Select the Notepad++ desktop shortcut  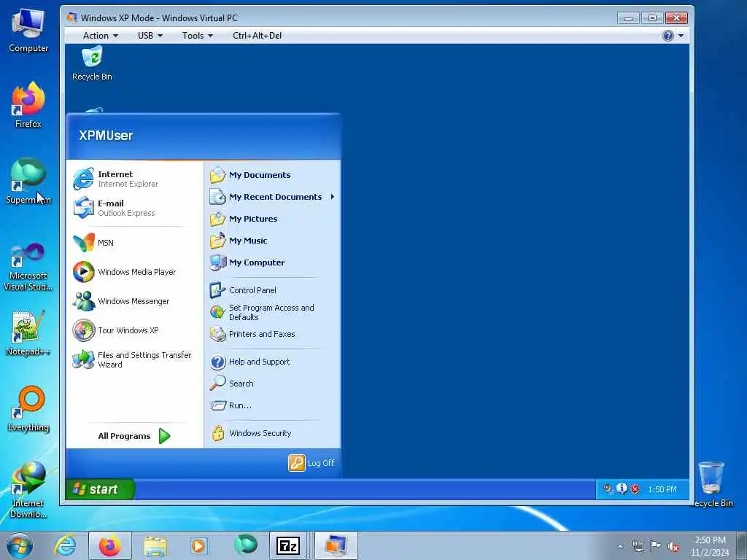point(28,333)
